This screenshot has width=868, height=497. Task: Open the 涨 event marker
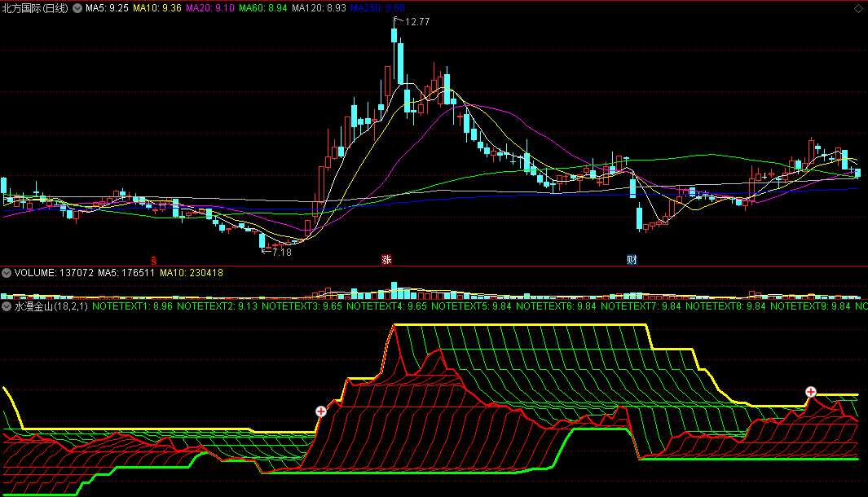point(386,260)
